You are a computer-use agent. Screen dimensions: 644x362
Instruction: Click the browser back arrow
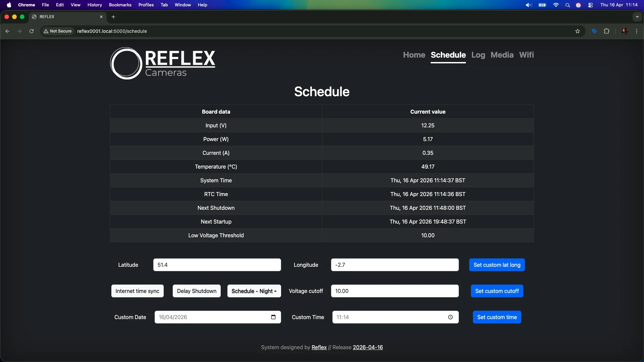click(7, 31)
